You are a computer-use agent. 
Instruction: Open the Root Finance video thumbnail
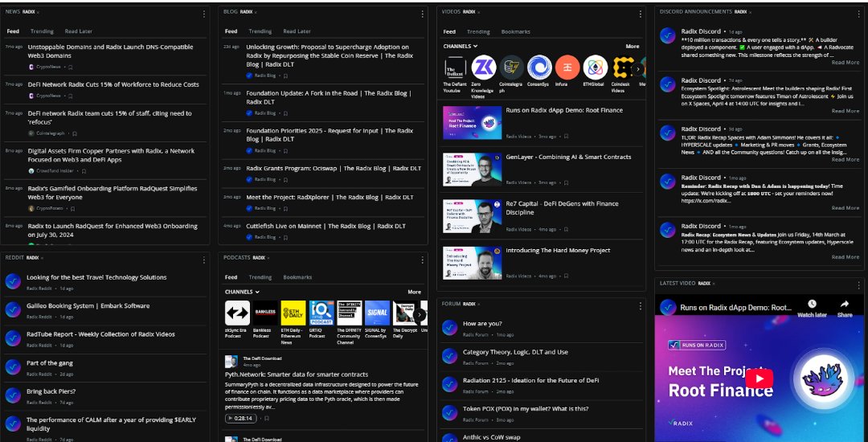pos(473,122)
